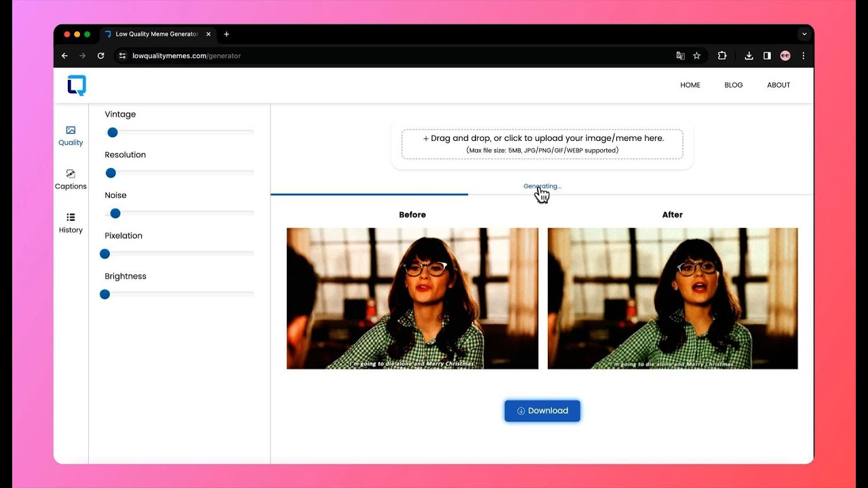Open the browser downloads icon

[x=749, y=56]
